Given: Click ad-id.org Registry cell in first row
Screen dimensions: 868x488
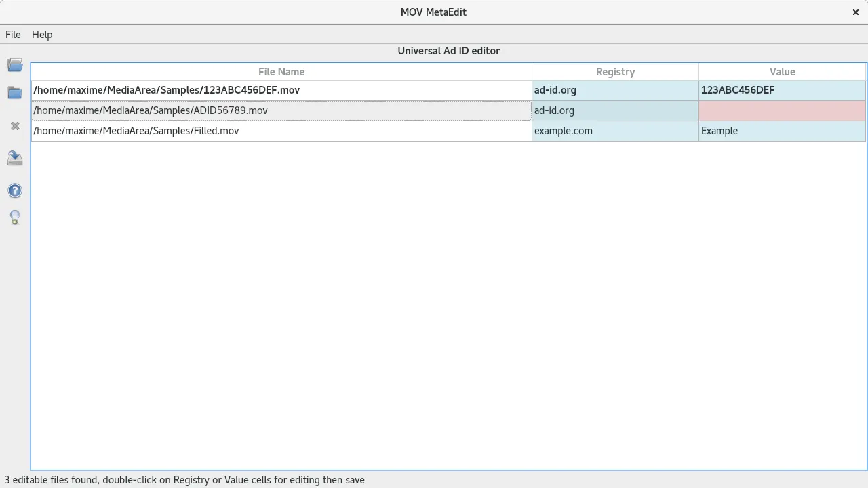Looking at the screenshot, I should click(x=615, y=90).
